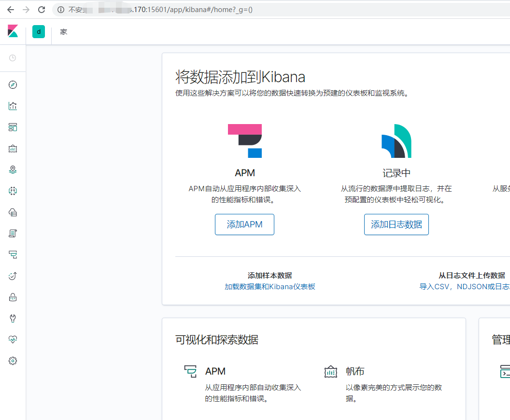Click the 记录中 title text
The width and height of the screenshot is (510, 420).
click(x=396, y=173)
